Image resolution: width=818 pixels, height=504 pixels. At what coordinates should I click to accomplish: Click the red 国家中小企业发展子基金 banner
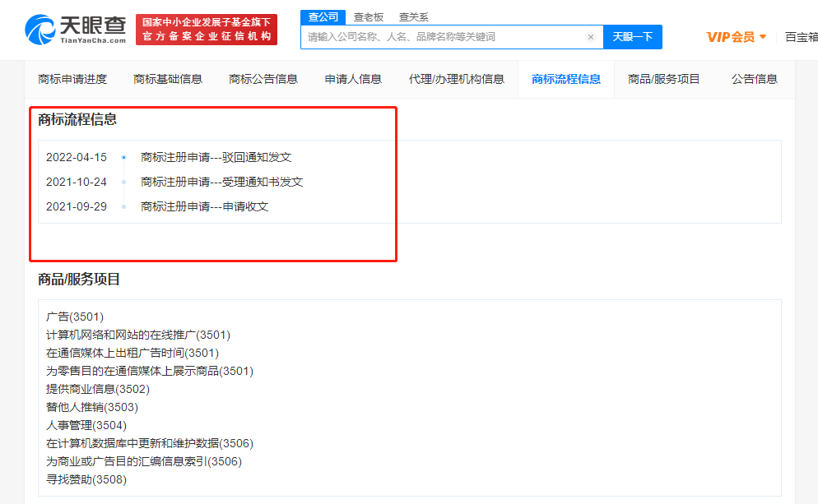207,30
